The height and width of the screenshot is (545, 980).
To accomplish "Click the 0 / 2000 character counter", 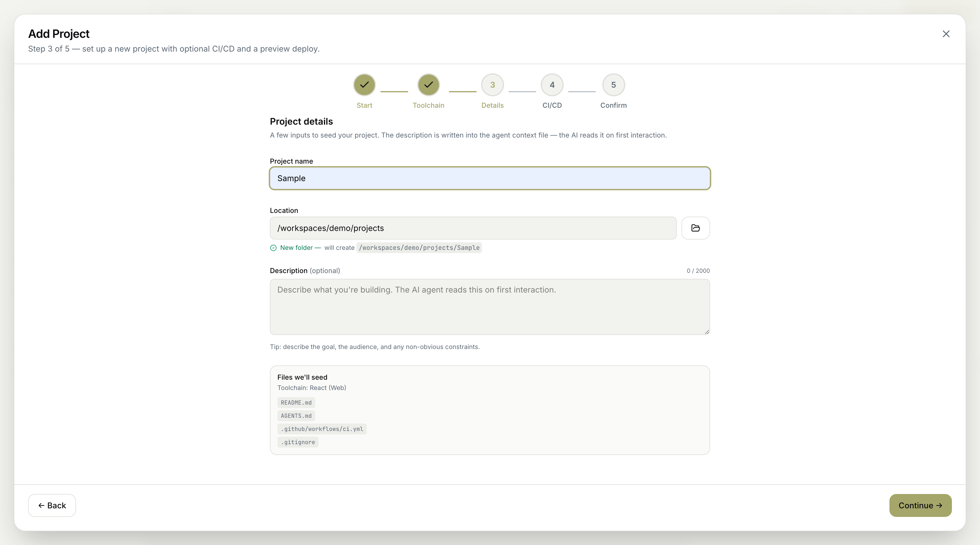I will point(698,270).
